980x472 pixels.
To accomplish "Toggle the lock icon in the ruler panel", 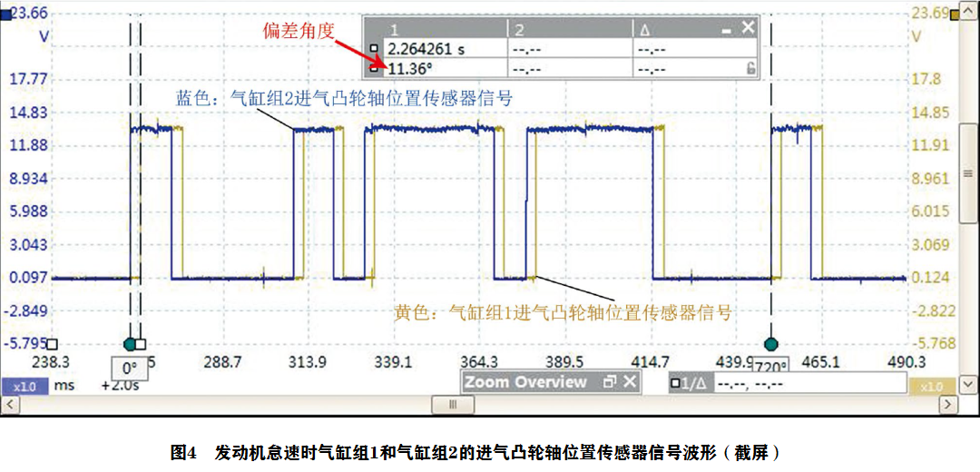I will tap(750, 69).
